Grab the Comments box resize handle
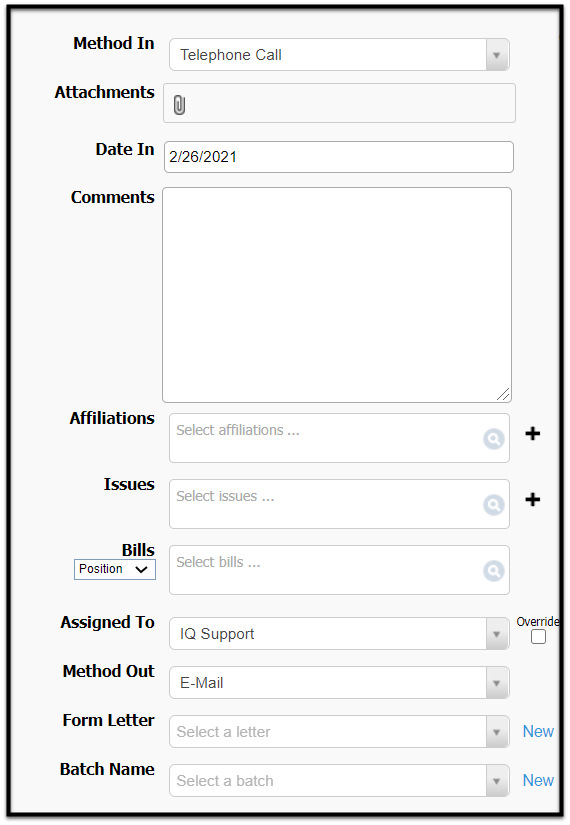 click(x=503, y=394)
